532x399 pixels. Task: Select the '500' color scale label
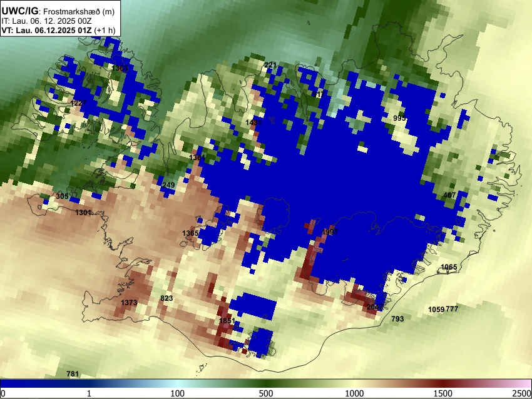coord(266,393)
